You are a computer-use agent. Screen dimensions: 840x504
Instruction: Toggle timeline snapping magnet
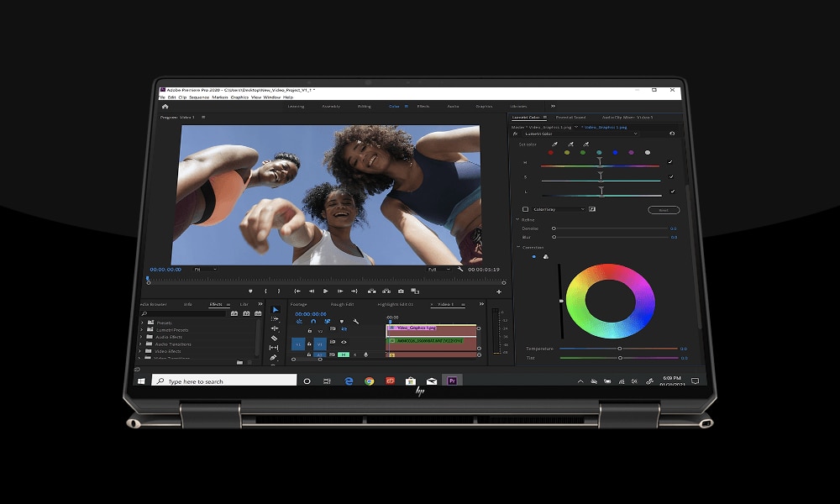(313, 322)
